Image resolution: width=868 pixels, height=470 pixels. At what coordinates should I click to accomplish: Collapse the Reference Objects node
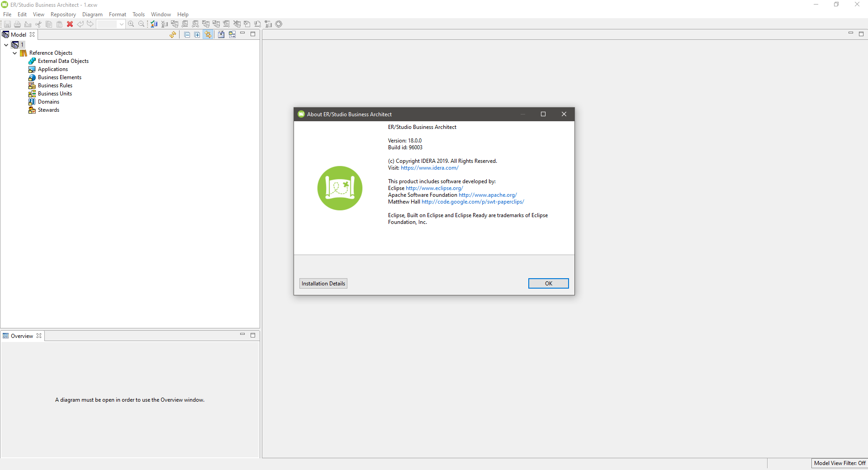14,53
